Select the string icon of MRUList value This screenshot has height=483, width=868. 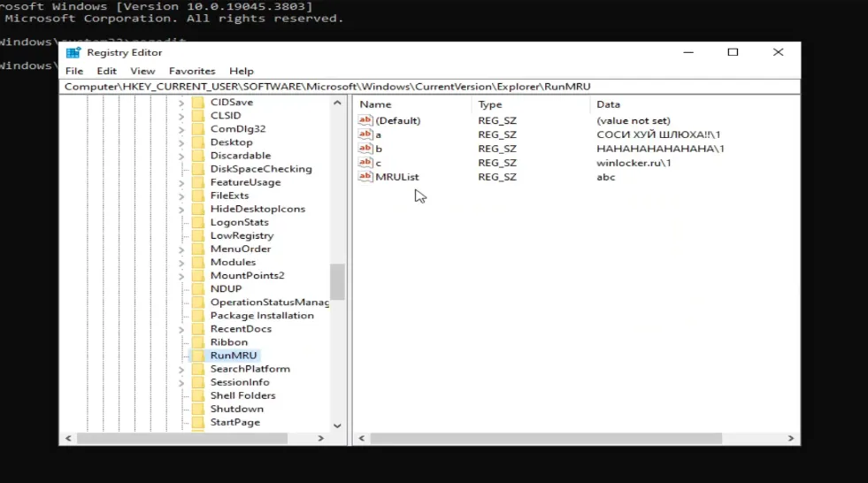tap(365, 177)
